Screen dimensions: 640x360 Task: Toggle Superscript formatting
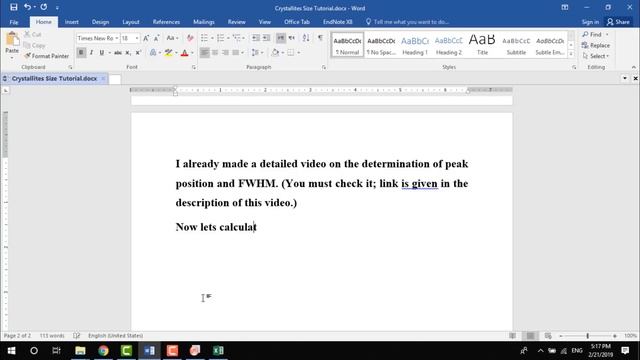(138, 53)
